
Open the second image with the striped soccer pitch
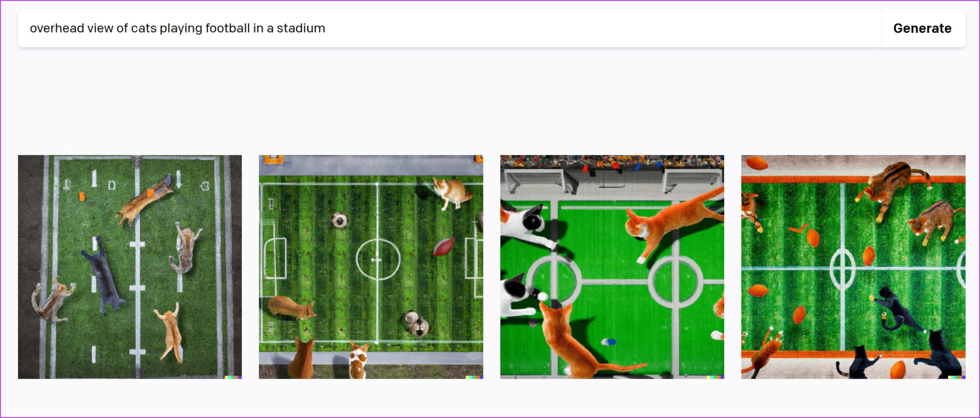pyautogui.click(x=371, y=267)
